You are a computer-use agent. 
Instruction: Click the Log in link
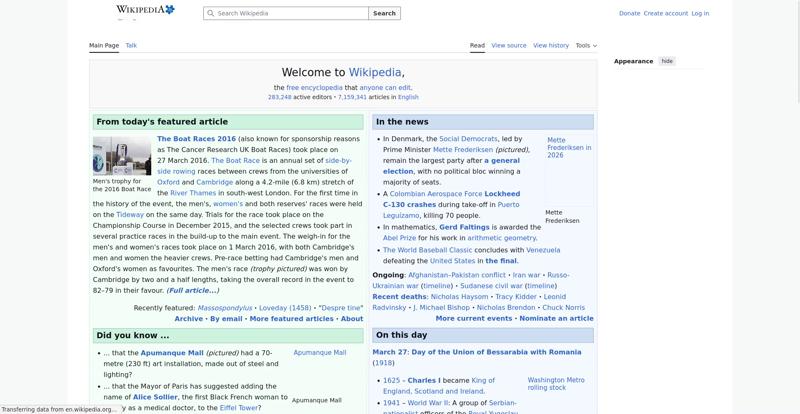click(700, 14)
